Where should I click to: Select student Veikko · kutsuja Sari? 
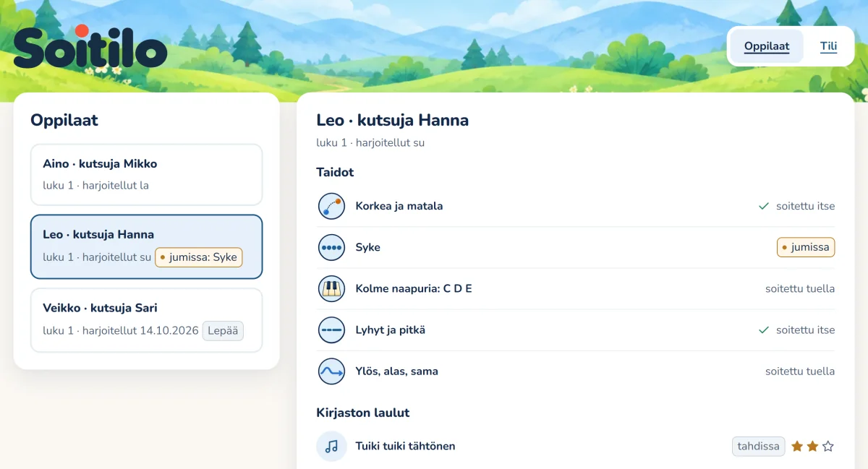pos(146,320)
